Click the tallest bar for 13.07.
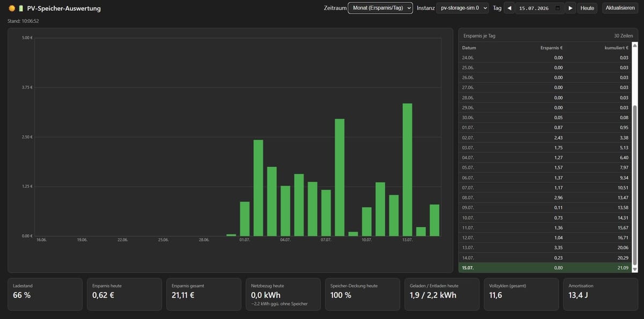 pyautogui.click(x=407, y=170)
